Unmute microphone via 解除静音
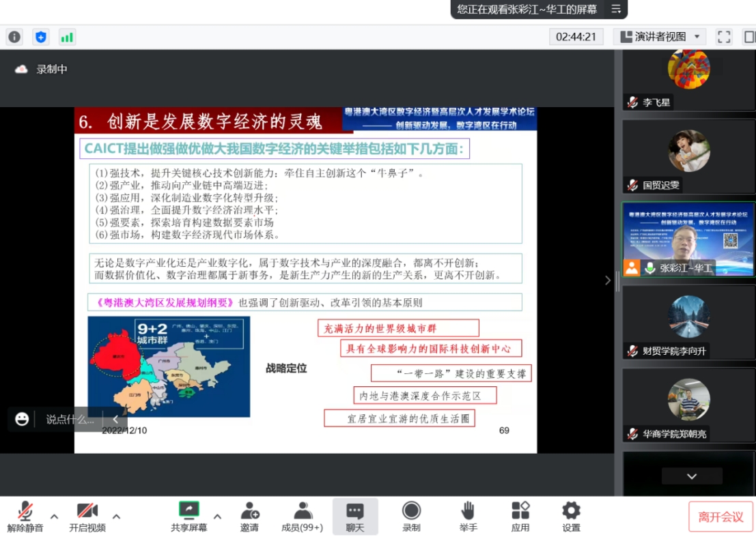 [25, 517]
